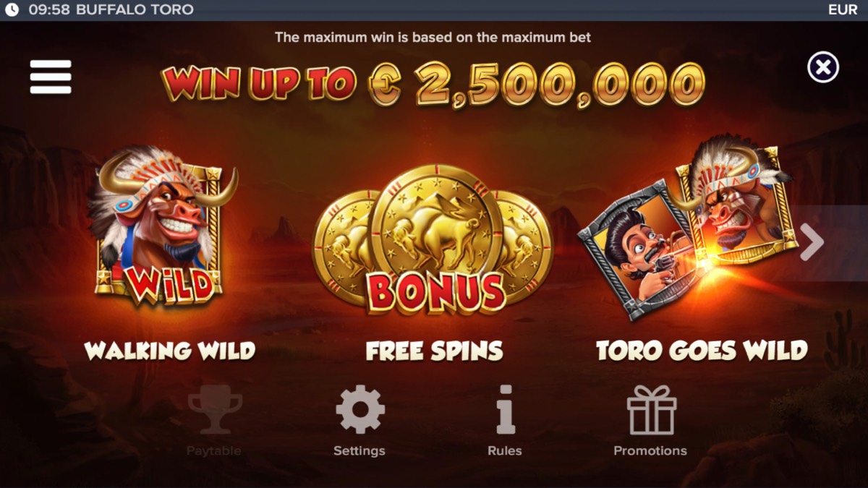Viewport: 868px width, 488px height.
Task: Click the Walking Wild caption
Action: coord(170,351)
